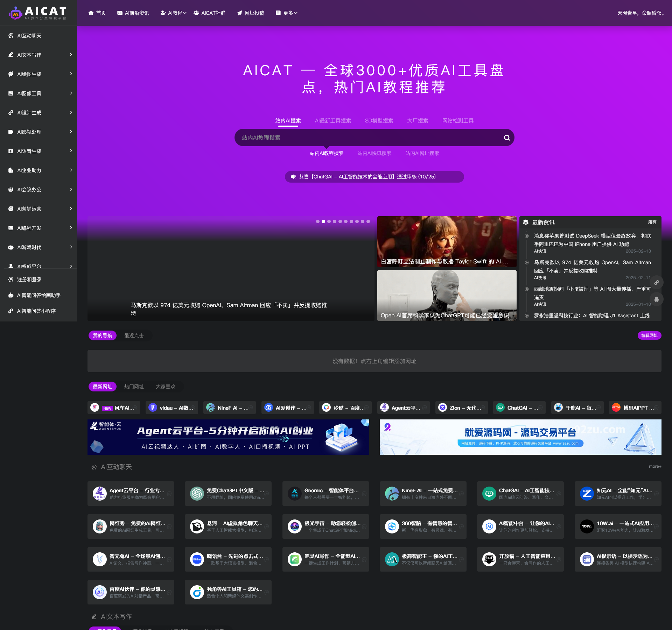Open the more+ link in AI互动聊天

pos(655,466)
